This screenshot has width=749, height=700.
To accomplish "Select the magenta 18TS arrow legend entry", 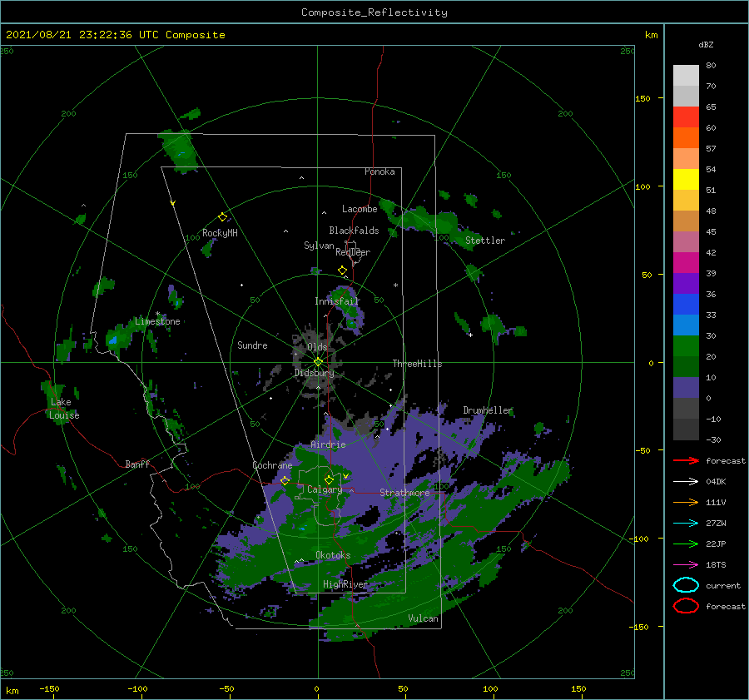I will coord(686,565).
